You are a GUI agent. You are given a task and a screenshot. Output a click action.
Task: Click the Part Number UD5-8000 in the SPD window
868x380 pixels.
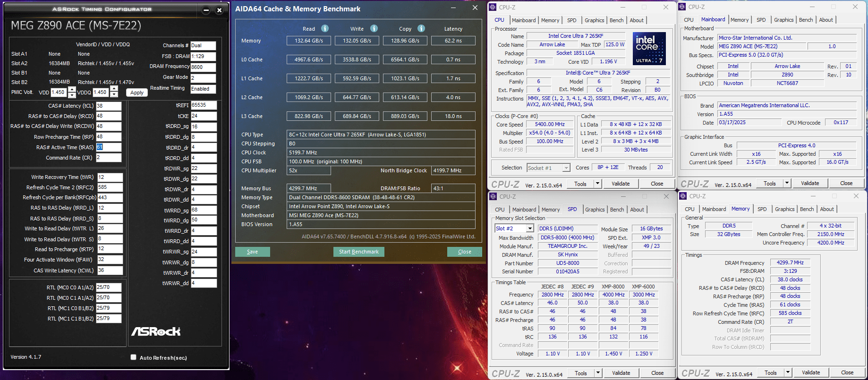click(x=568, y=263)
